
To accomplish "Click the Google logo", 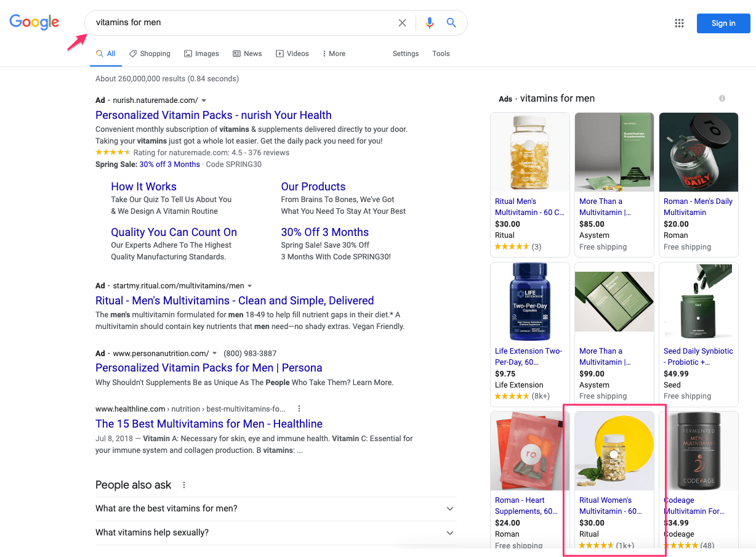I will [x=34, y=22].
